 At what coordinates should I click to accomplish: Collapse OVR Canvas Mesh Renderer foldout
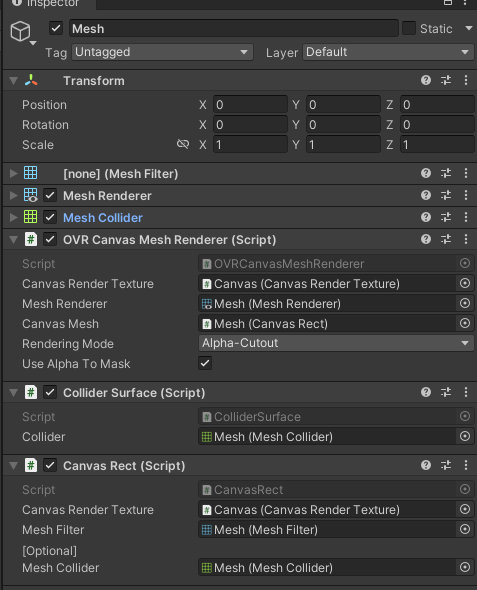click(x=14, y=240)
